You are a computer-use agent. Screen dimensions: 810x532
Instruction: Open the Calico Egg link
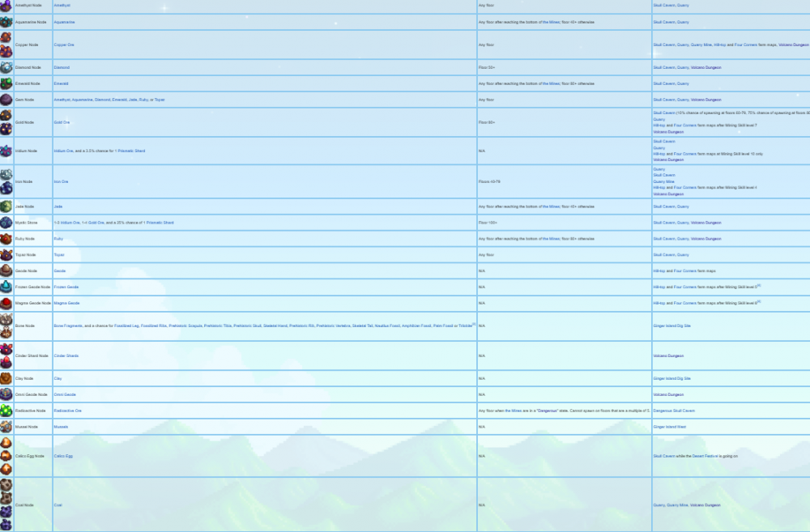(x=63, y=456)
